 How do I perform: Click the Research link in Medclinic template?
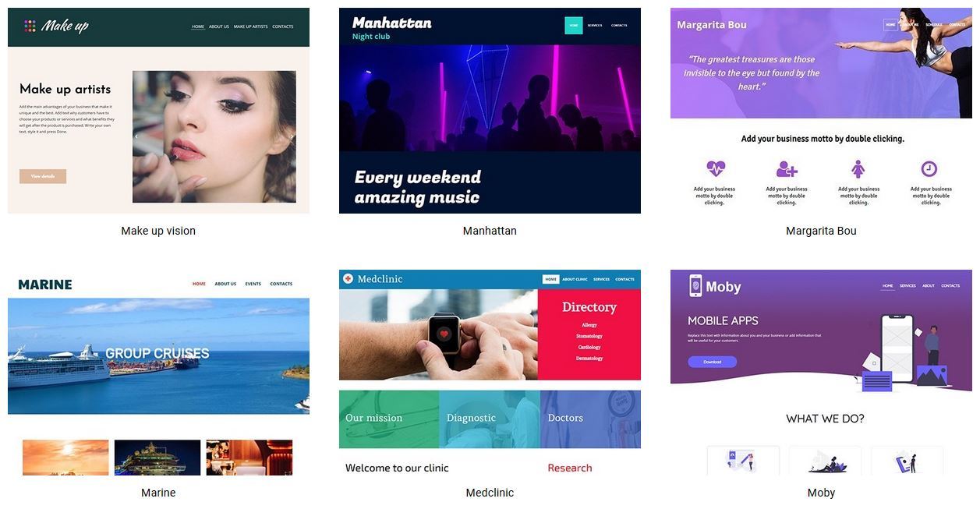[x=570, y=468]
